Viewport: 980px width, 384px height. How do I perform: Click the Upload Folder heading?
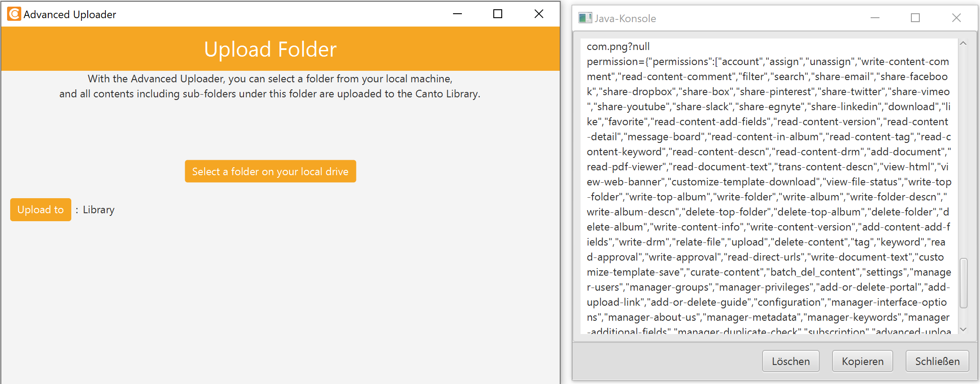pos(270,49)
